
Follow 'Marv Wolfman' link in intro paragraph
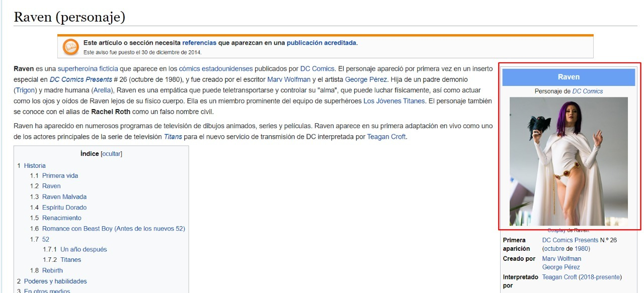tap(289, 79)
